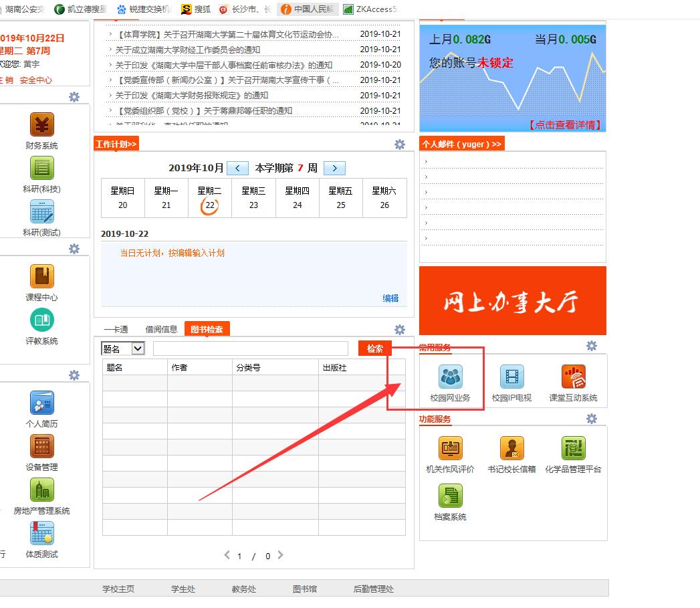Viewport: 700px width, 608px height.
Task: Expand the 题名 search field dropdown
Action: pyautogui.click(x=138, y=348)
